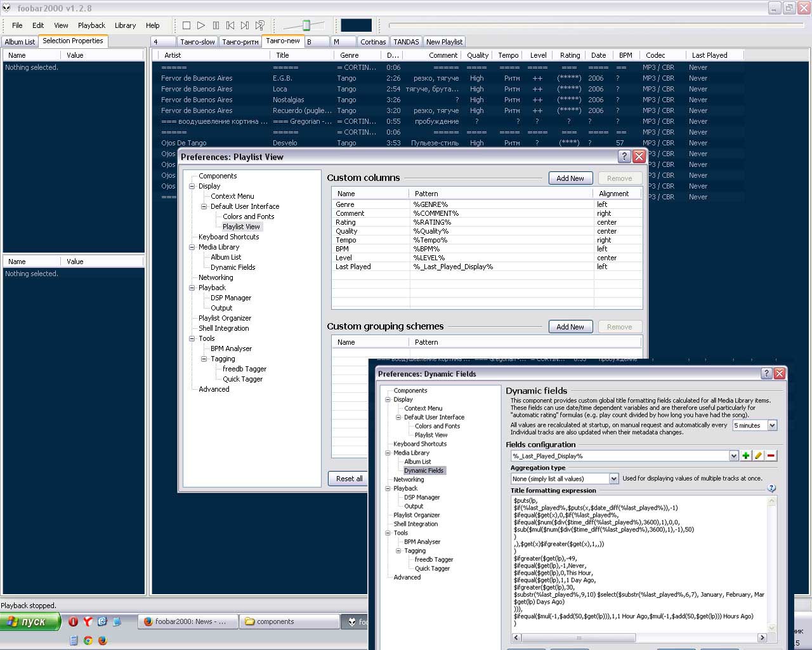812x650 pixels.
Task: Click the volume slider handle
Action: [306, 25]
